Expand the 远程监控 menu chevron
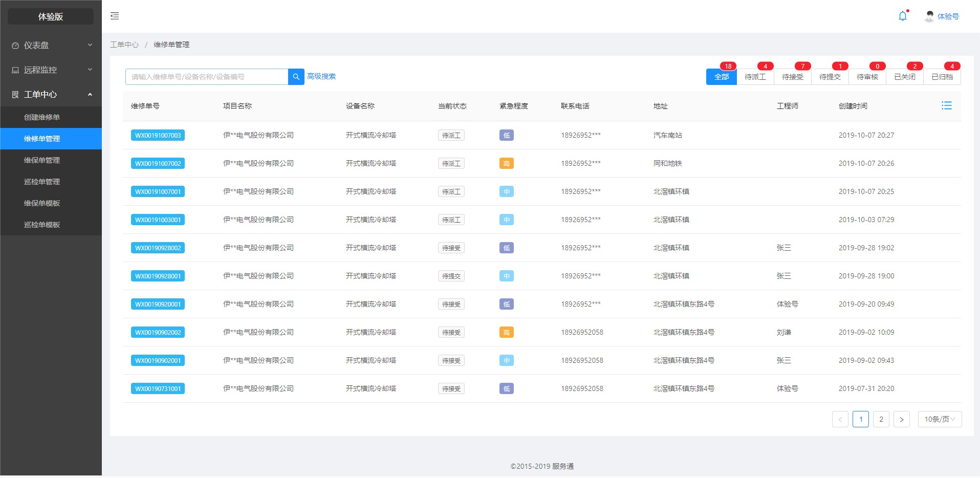 [x=90, y=70]
